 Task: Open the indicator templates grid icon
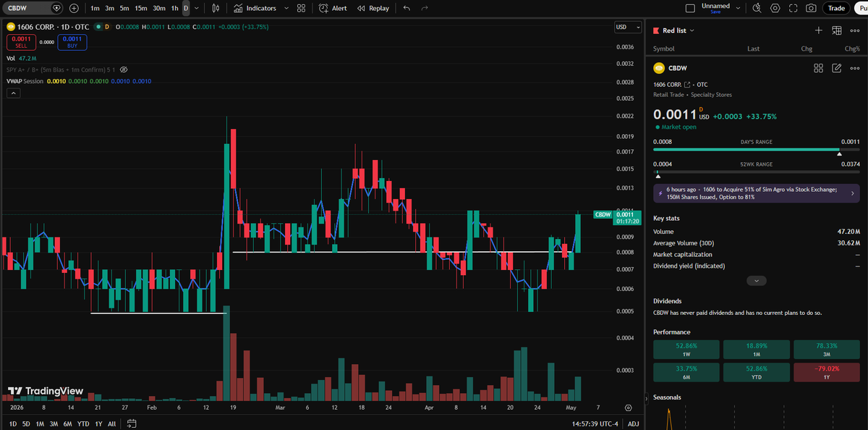point(301,8)
